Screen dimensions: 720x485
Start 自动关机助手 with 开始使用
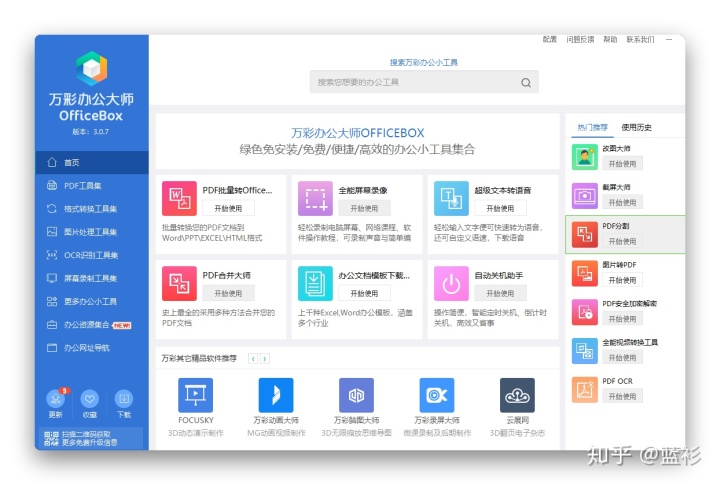point(500,293)
